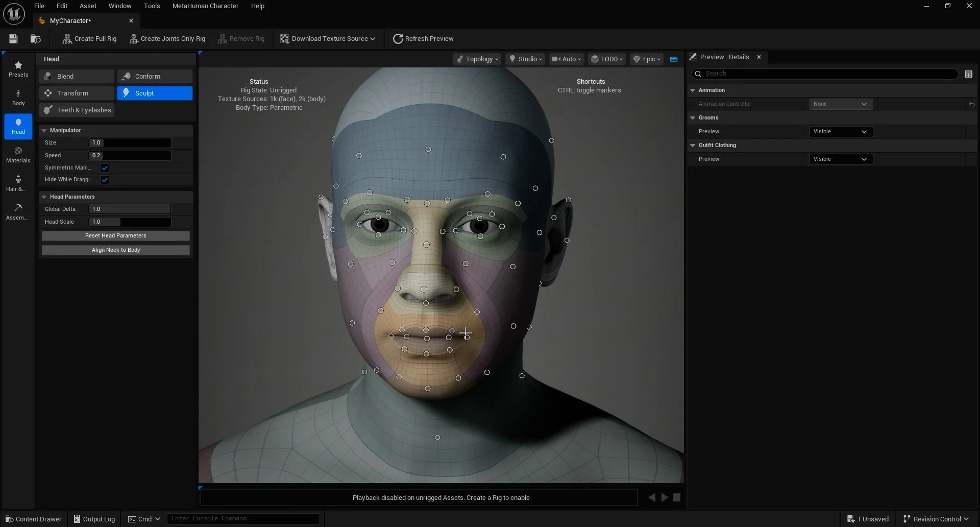The image size is (980, 527).
Task: Open Preview Details settings grid icon
Action: tap(968, 74)
